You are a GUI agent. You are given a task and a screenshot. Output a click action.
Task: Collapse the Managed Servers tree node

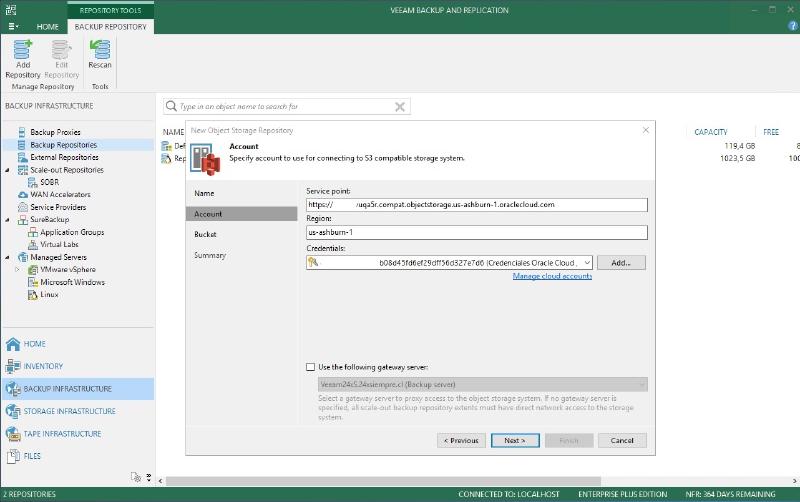(x=7, y=257)
